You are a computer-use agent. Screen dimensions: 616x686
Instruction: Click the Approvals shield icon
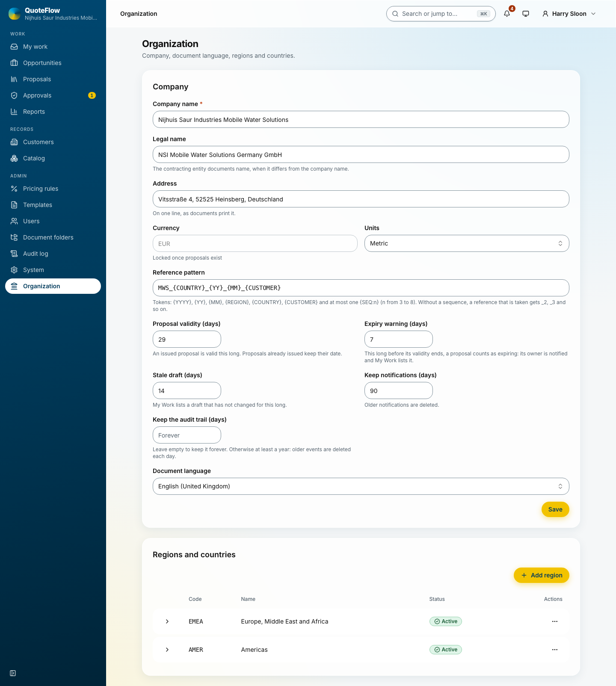pos(14,95)
